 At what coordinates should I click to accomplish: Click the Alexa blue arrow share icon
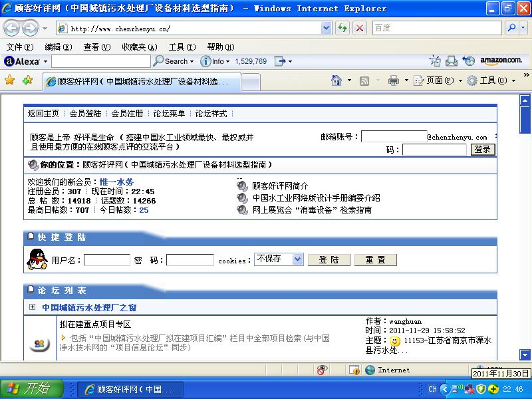coord(280,61)
